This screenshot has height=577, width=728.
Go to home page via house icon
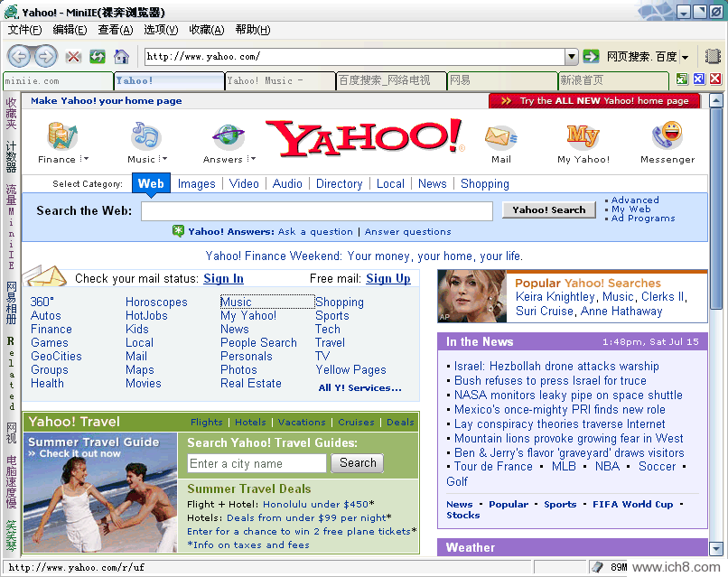point(122,57)
